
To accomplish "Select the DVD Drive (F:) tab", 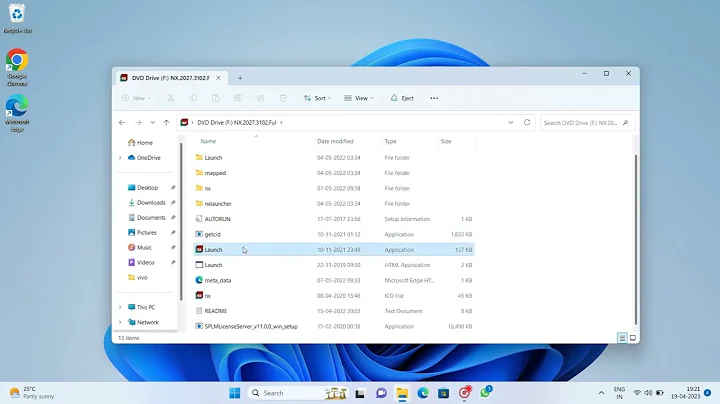I will pyautogui.click(x=170, y=78).
